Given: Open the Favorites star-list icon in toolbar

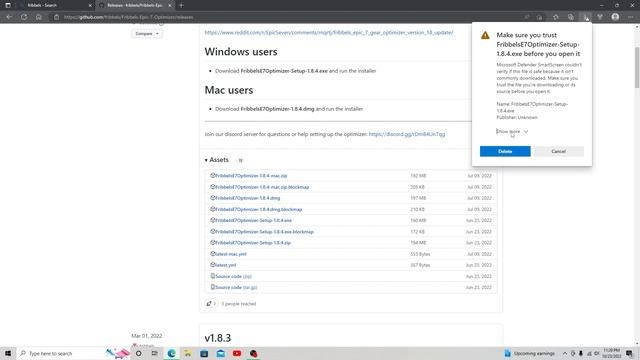Looking at the screenshot, I should click(x=556, y=17).
